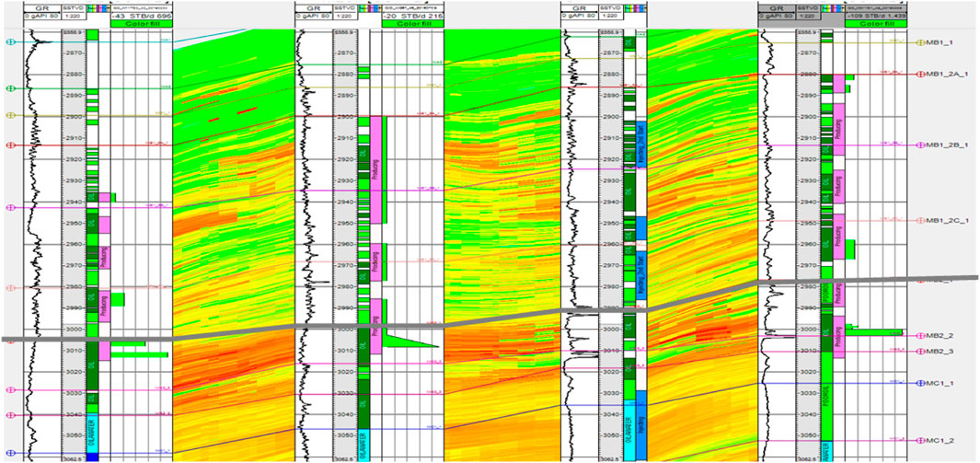Select the blue Injecting block at third well bottom
This screenshot has width=980, height=463.
640,425
